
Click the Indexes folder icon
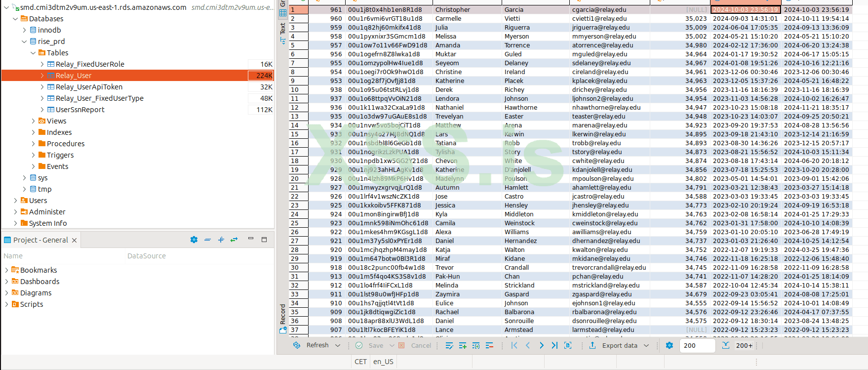click(42, 132)
